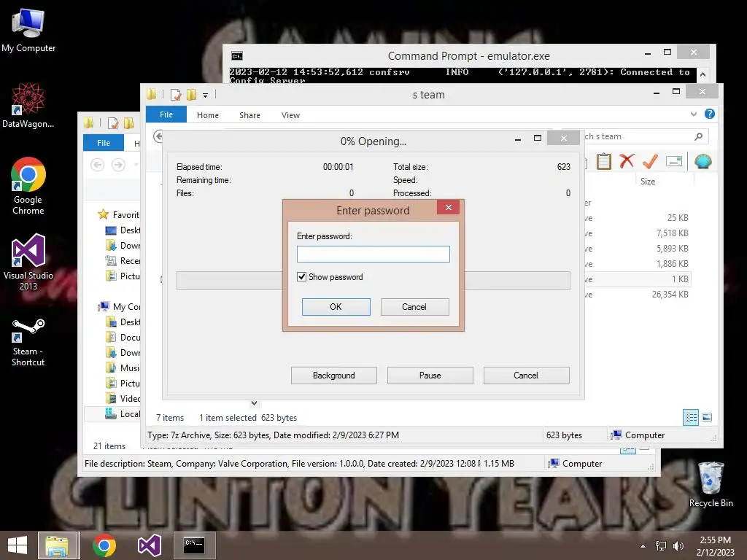Click the Command Prompt title bar icon
Screen dimensions: 747x560
click(x=237, y=56)
